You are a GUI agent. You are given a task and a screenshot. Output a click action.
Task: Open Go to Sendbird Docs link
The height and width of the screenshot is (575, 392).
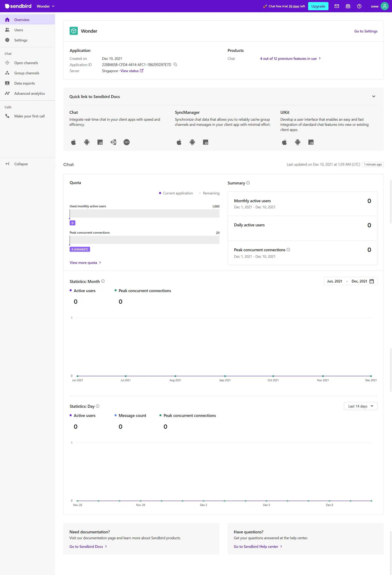[x=88, y=546]
